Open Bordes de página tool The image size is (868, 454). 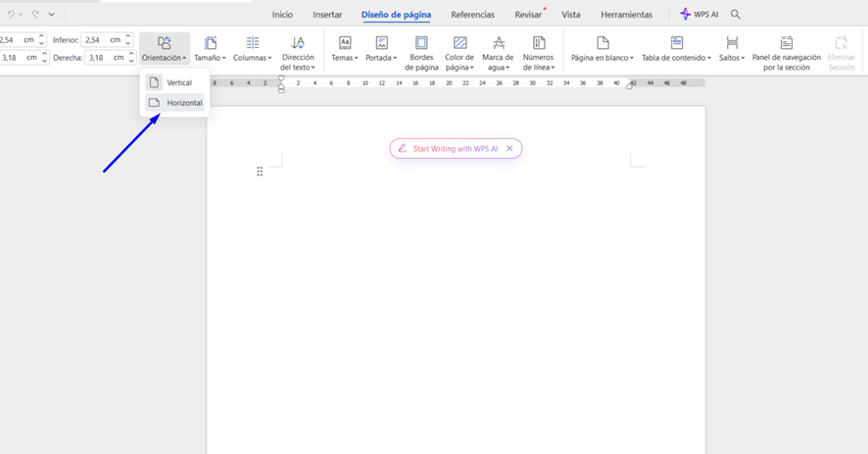(x=421, y=43)
